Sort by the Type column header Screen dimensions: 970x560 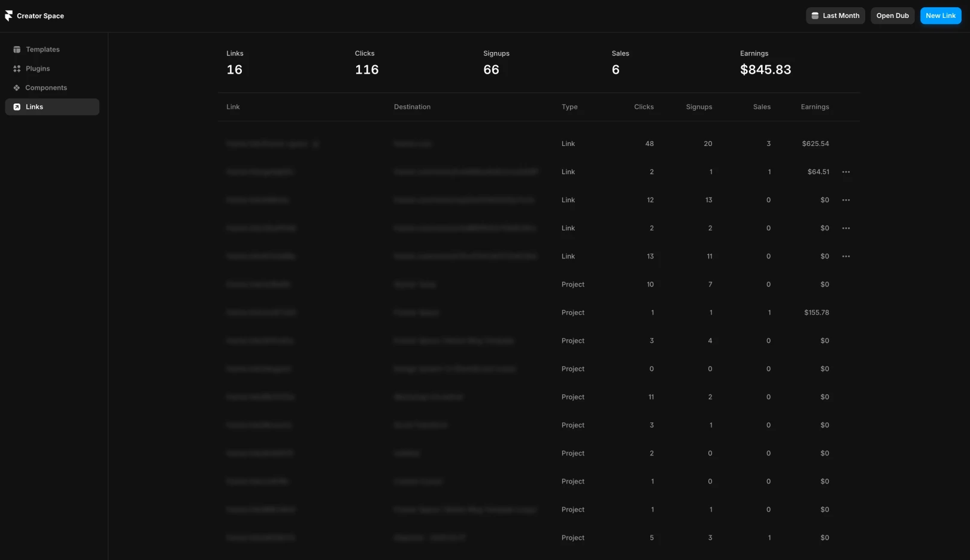click(569, 107)
